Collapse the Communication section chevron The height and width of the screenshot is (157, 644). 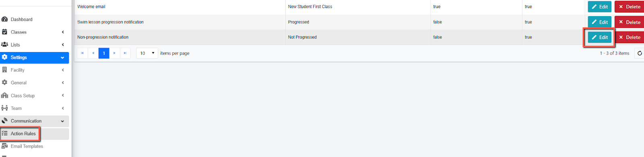click(62, 121)
